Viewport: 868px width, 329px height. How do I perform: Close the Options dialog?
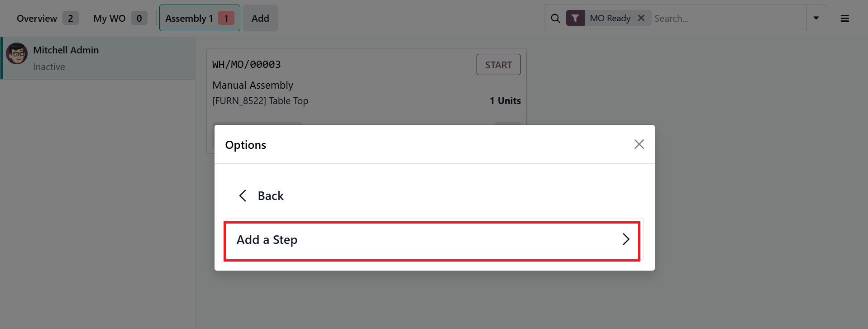tap(639, 144)
